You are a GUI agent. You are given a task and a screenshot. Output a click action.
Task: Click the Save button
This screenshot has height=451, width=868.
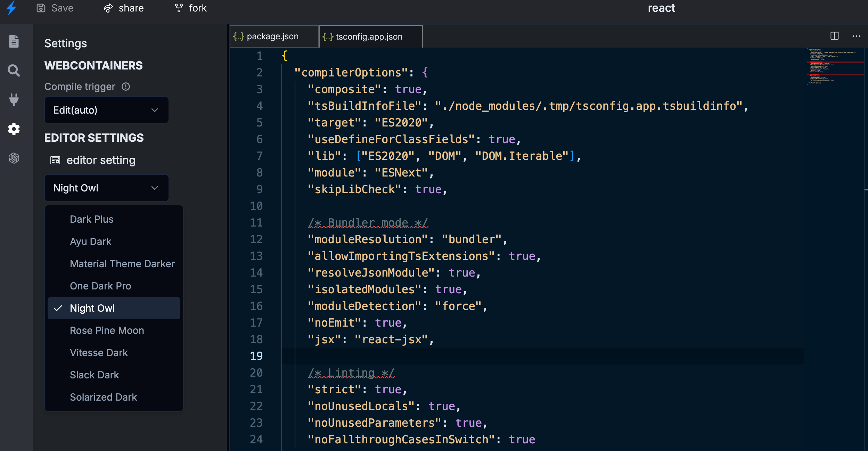pyautogui.click(x=56, y=7)
